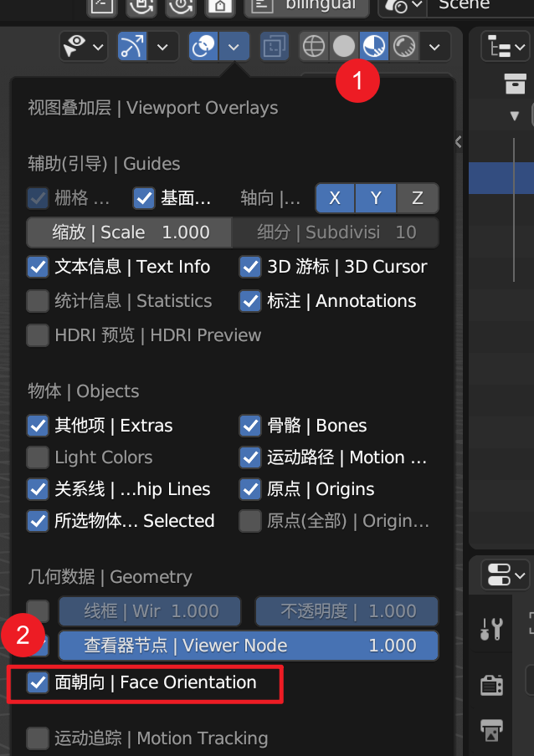
Task: Open the selectability and visibility eye dropdown
Action: 84,47
